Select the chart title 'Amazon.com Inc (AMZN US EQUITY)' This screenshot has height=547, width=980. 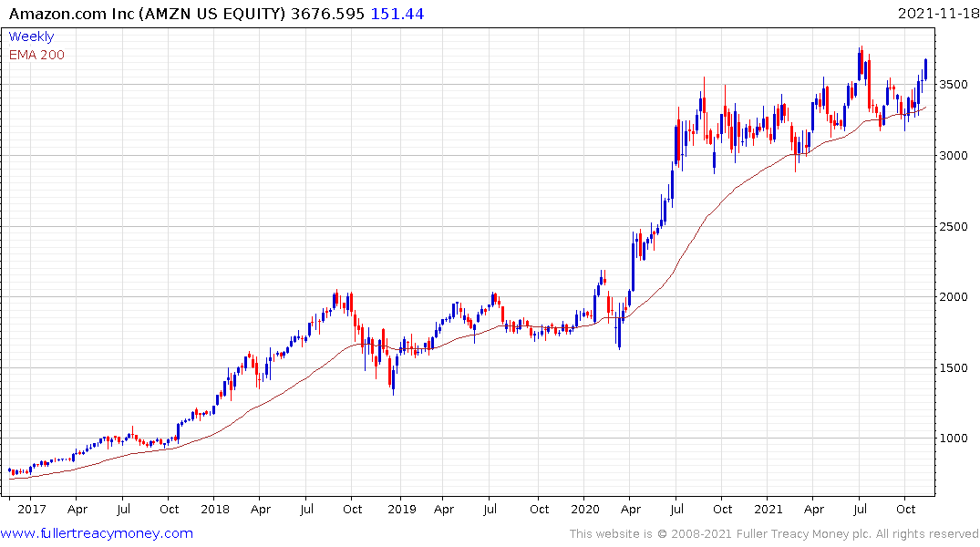point(148,14)
